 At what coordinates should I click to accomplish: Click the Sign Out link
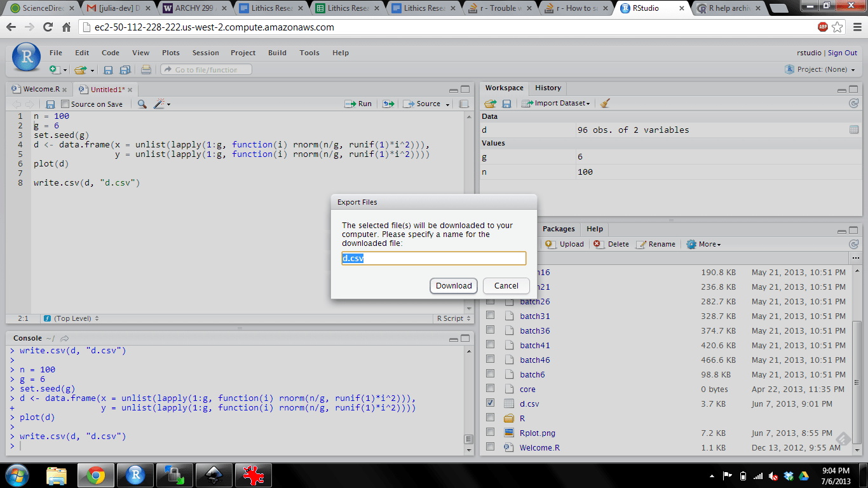843,53
